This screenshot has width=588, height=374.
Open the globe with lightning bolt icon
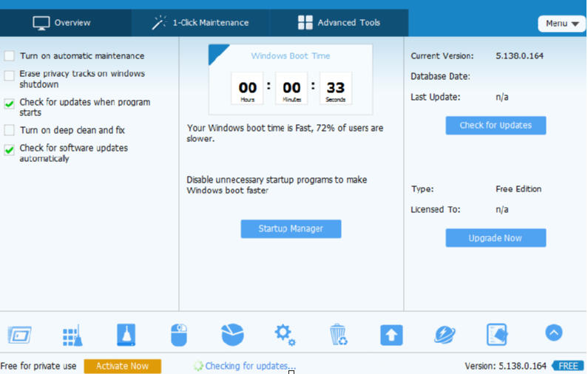[x=445, y=335]
